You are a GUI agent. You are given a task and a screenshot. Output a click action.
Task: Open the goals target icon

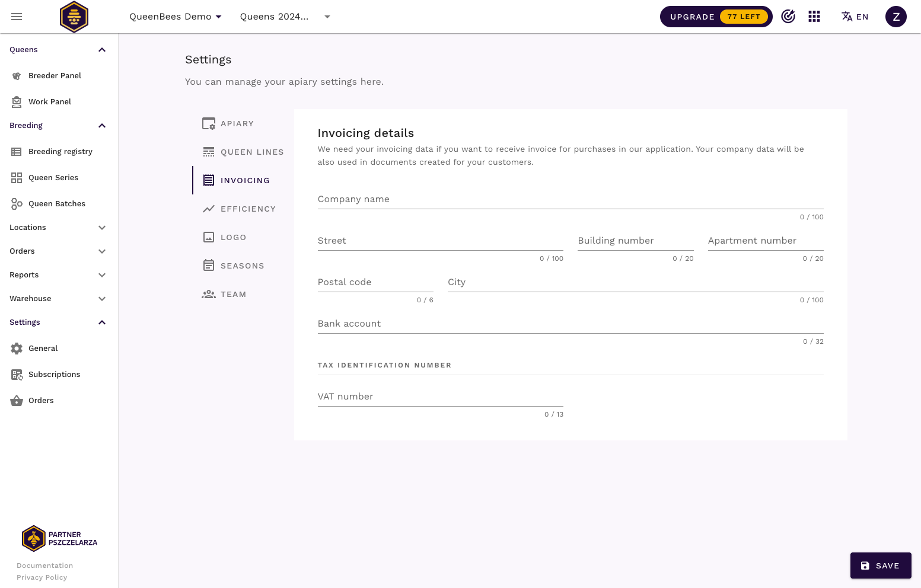[788, 17]
